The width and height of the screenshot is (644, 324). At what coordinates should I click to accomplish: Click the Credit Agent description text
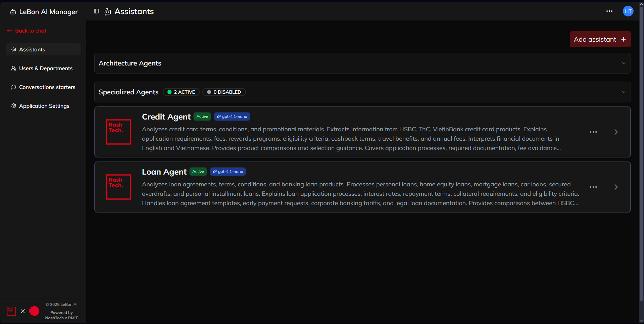click(x=351, y=139)
